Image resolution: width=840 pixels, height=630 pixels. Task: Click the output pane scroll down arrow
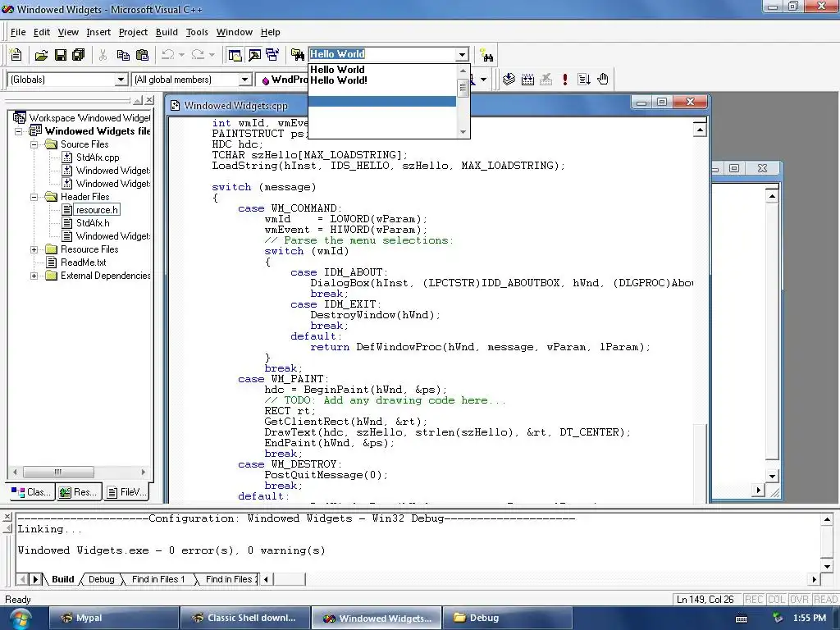(827, 566)
